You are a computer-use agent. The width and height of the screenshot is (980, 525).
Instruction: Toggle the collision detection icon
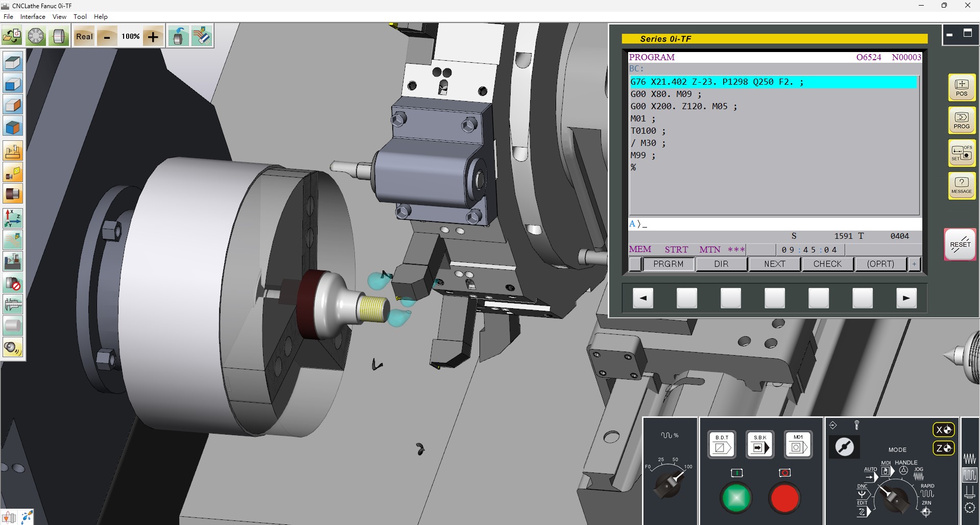[13, 283]
